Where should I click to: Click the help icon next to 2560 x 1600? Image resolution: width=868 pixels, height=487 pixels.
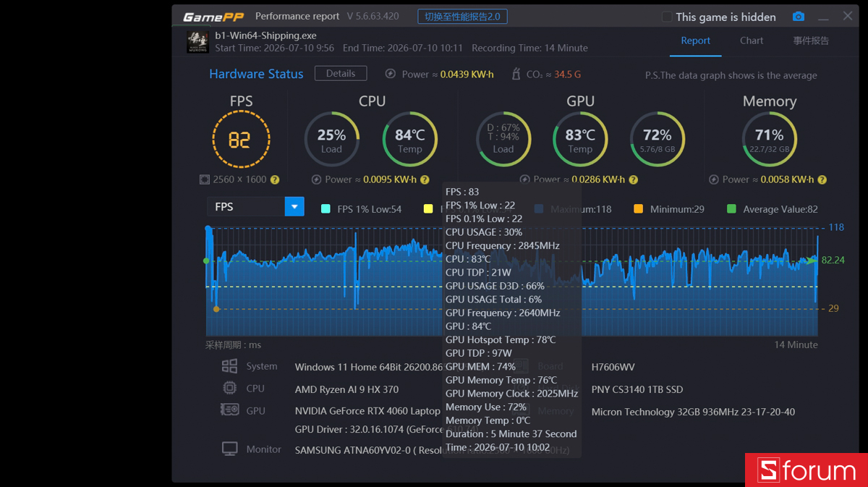pos(275,179)
